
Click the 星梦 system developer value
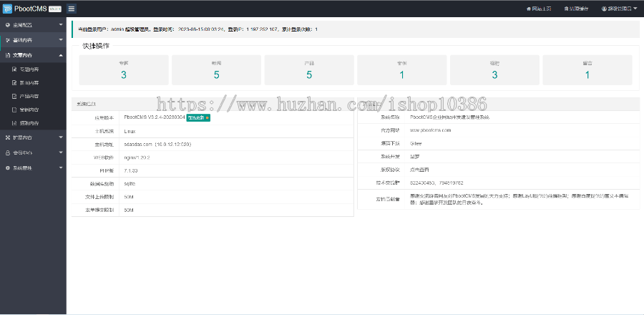(x=415, y=157)
